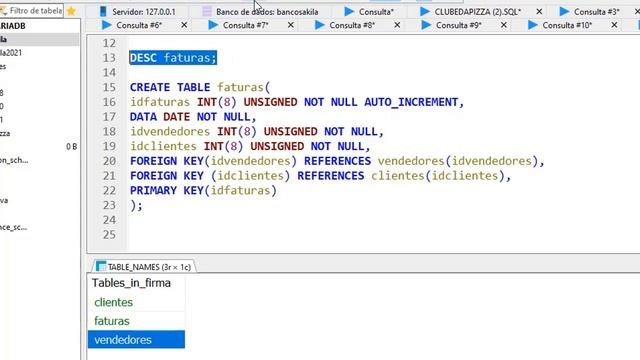Close the Consulta #6* tab

click(x=184, y=25)
